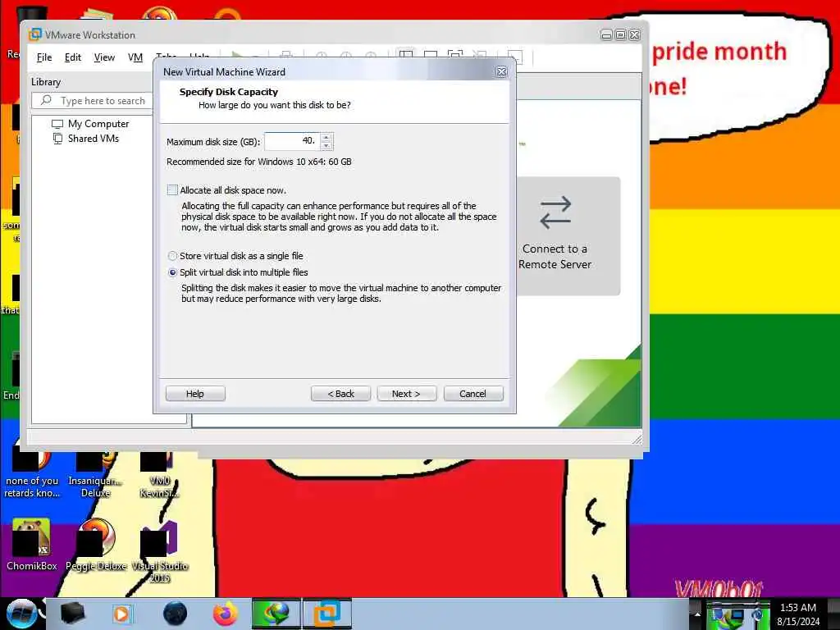Switch to Internet Download Manager taskbar icon
Viewport: 840px width, 630px height.
coord(276,614)
